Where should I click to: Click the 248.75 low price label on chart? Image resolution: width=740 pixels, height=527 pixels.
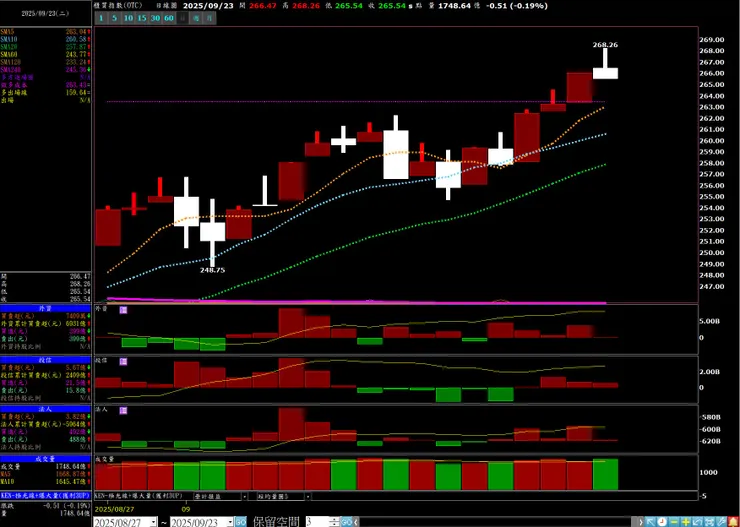point(212,270)
